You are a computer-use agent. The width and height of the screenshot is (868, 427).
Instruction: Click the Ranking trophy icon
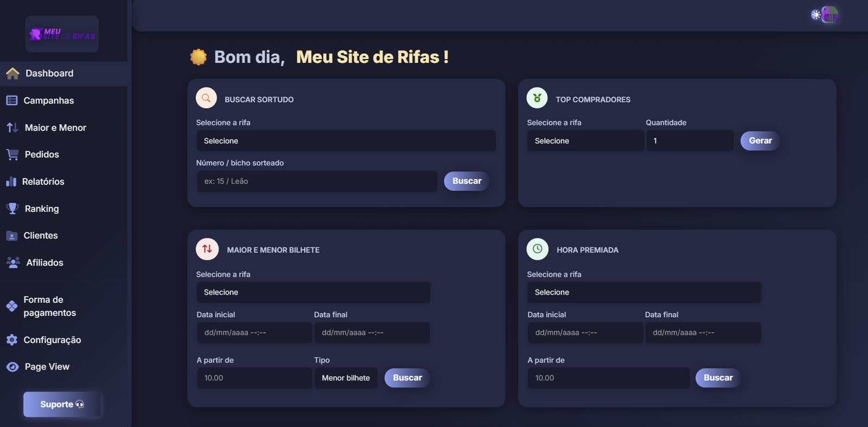(x=12, y=208)
